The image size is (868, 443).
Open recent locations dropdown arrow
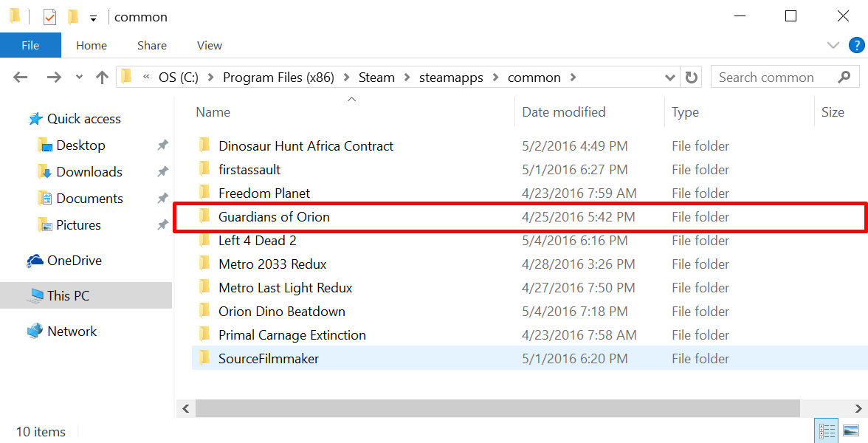(80, 78)
